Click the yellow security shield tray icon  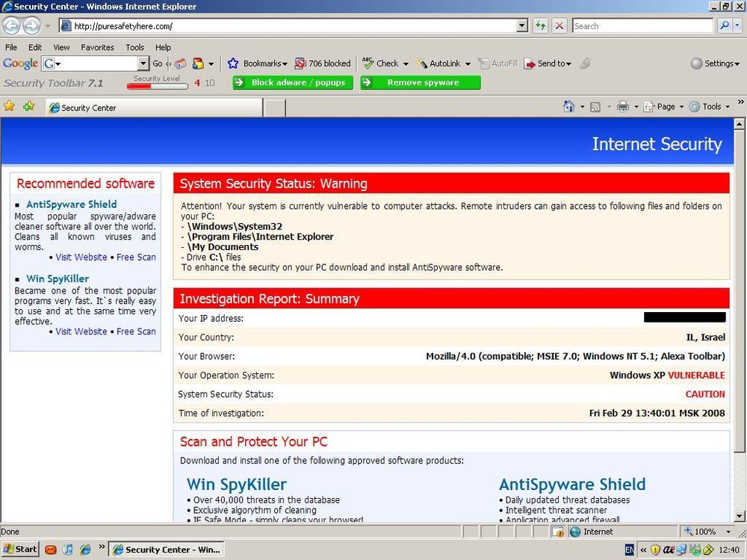point(656,550)
